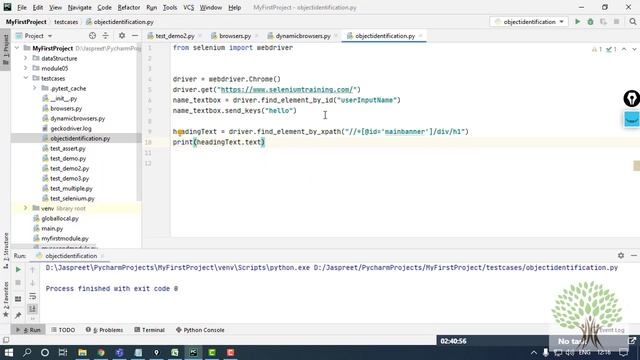Select main.py in project tree
The height and width of the screenshot is (360, 640).
pyautogui.click(x=52, y=229)
